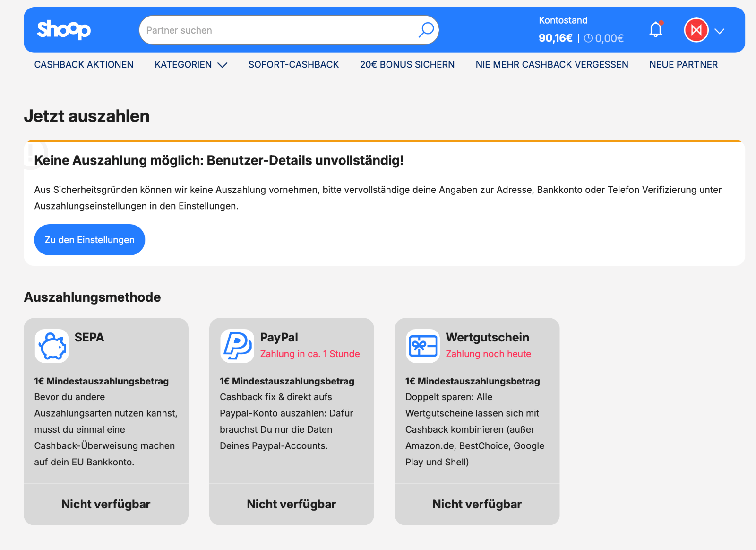Click the pending cashback clock icon
Viewport: 756px width, 550px height.
tap(588, 38)
